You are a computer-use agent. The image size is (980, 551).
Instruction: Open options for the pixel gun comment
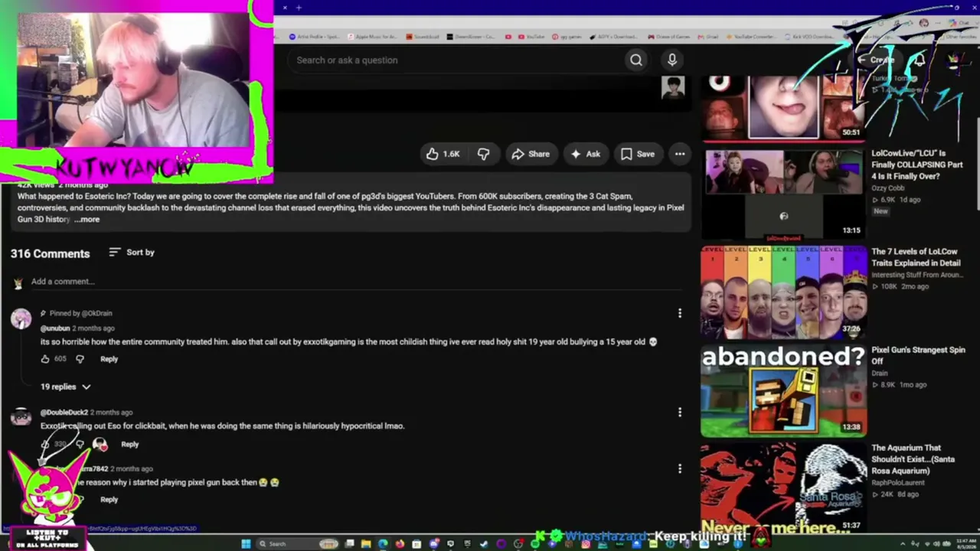(x=680, y=468)
